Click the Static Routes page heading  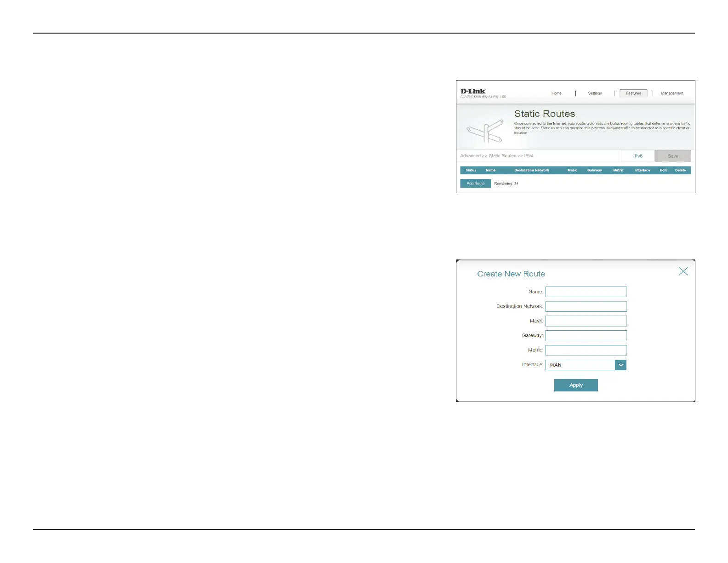(x=545, y=114)
